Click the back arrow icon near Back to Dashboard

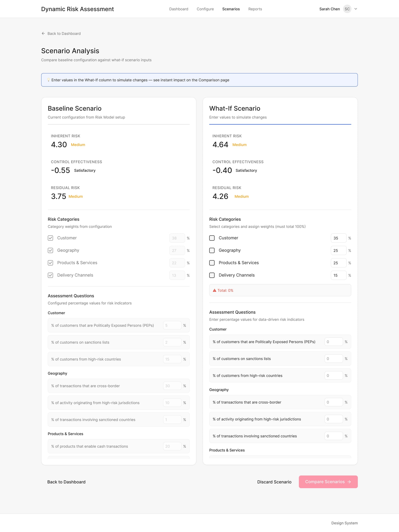(x=43, y=33)
